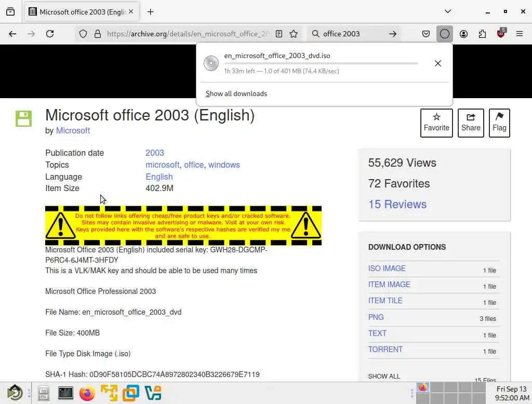
Task: Close the Microsoft office 2003 tab
Action: [131, 12]
